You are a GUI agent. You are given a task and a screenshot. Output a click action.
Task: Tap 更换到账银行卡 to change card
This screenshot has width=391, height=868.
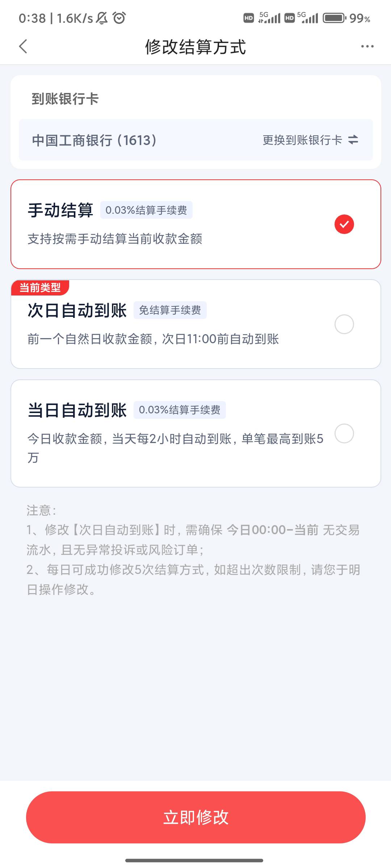pos(302,140)
